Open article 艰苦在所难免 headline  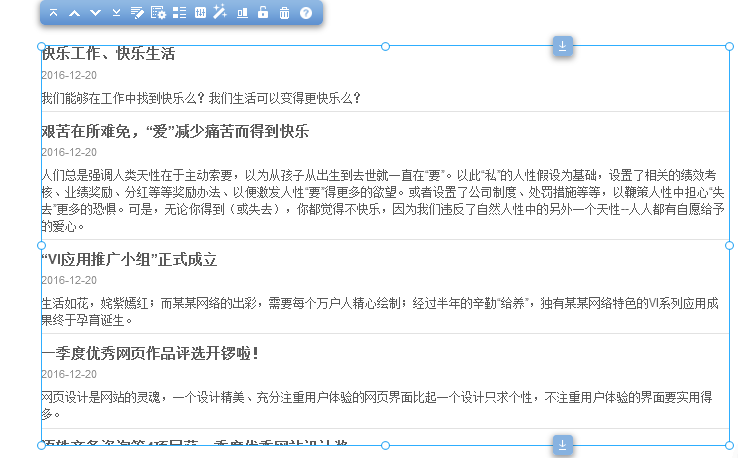pyautogui.click(x=175, y=132)
